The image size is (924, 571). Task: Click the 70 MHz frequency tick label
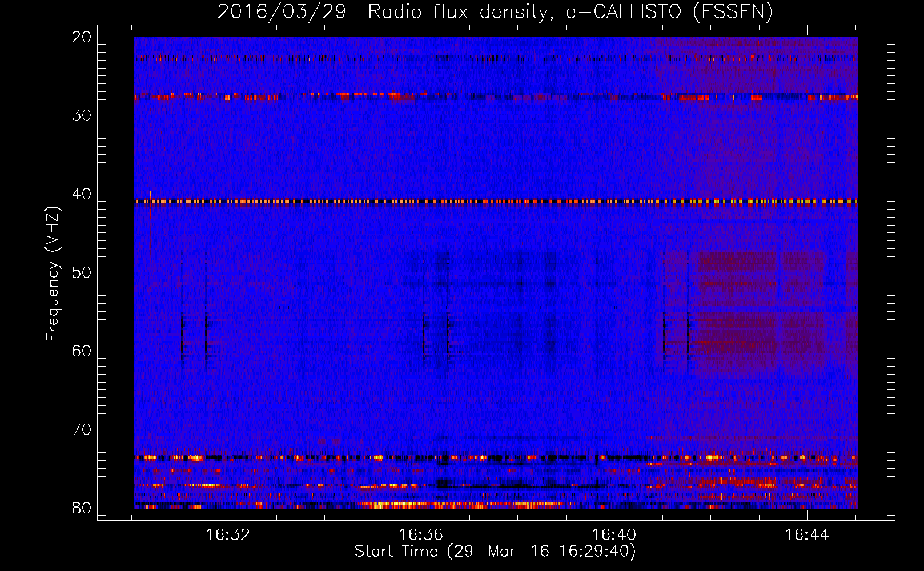tap(82, 429)
